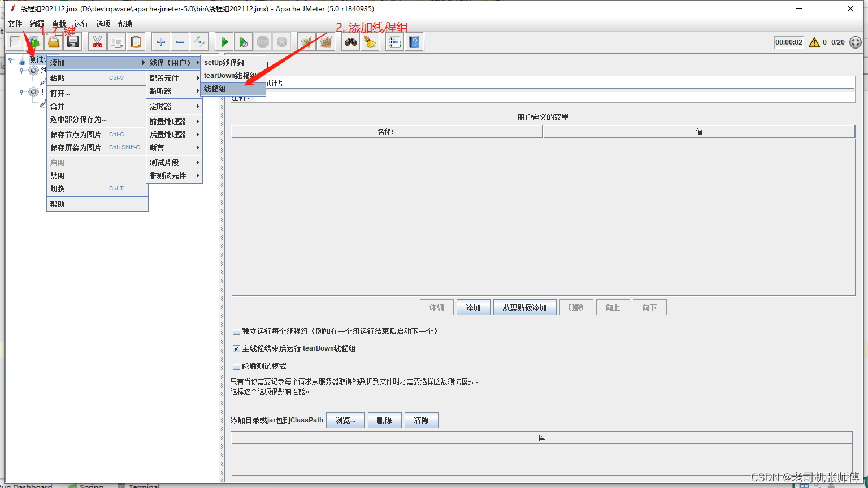The height and width of the screenshot is (488, 868).
Task: Collapse the root test plan tree node handle
Action: tap(10, 60)
